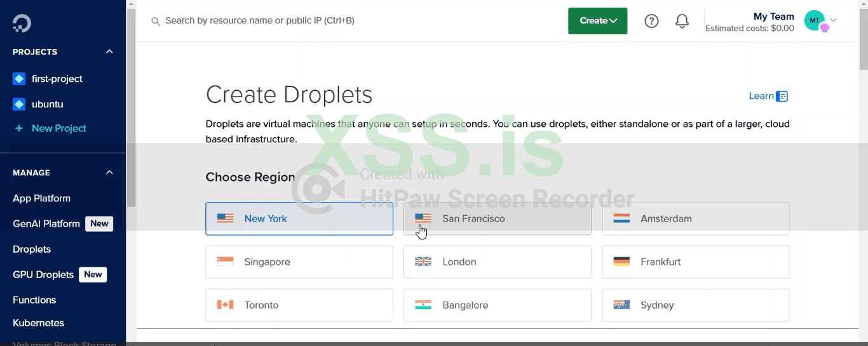This screenshot has width=868, height=346.
Task: Click the sidebar vertical scrollbar
Action: click(131, 108)
